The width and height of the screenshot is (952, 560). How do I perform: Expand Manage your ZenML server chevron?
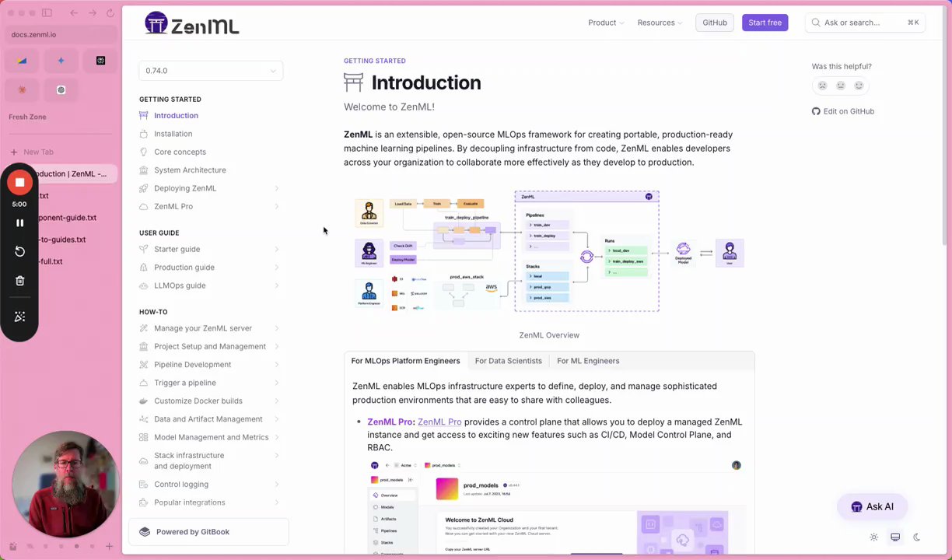click(x=277, y=328)
